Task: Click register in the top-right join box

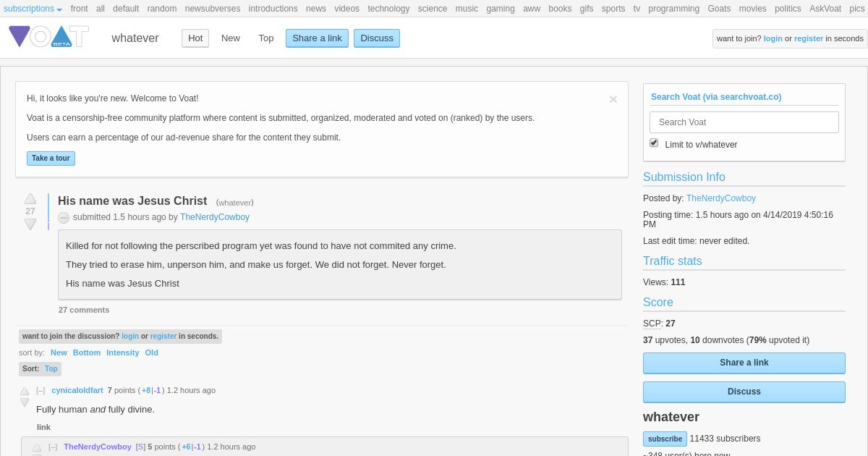Action: [x=809, y=39]
